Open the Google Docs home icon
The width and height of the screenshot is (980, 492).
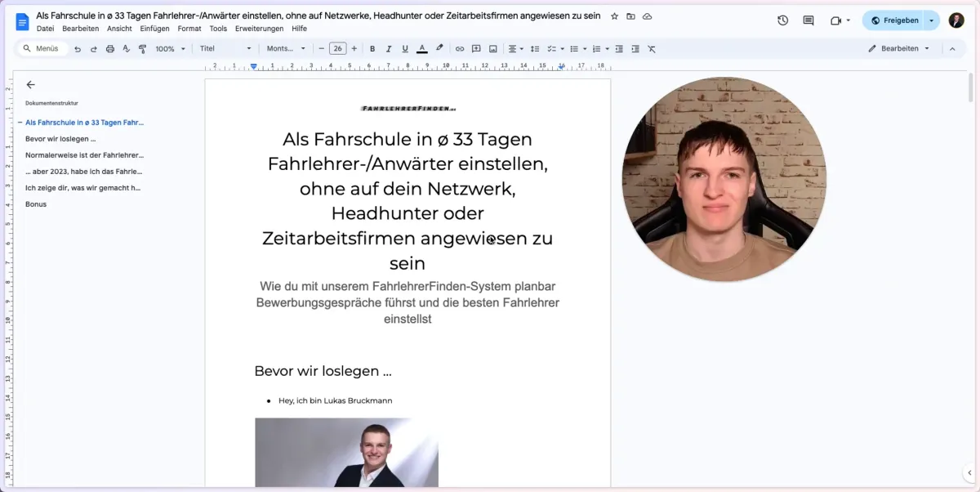tap(22, 20)
